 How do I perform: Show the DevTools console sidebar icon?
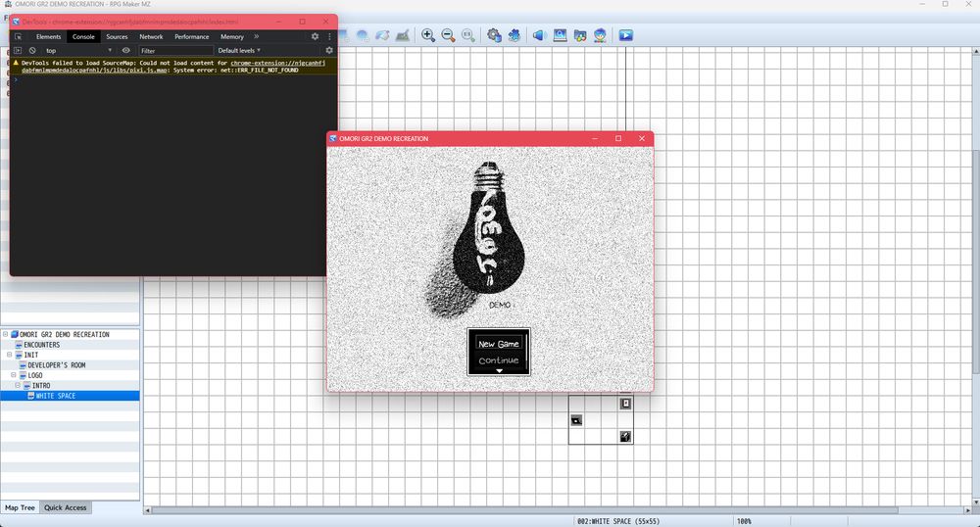[18, 51]
